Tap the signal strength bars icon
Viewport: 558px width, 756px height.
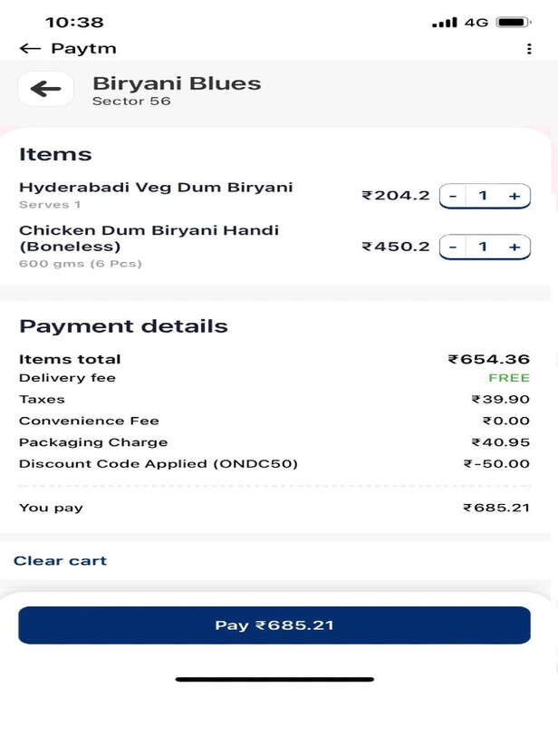point(445,22)
